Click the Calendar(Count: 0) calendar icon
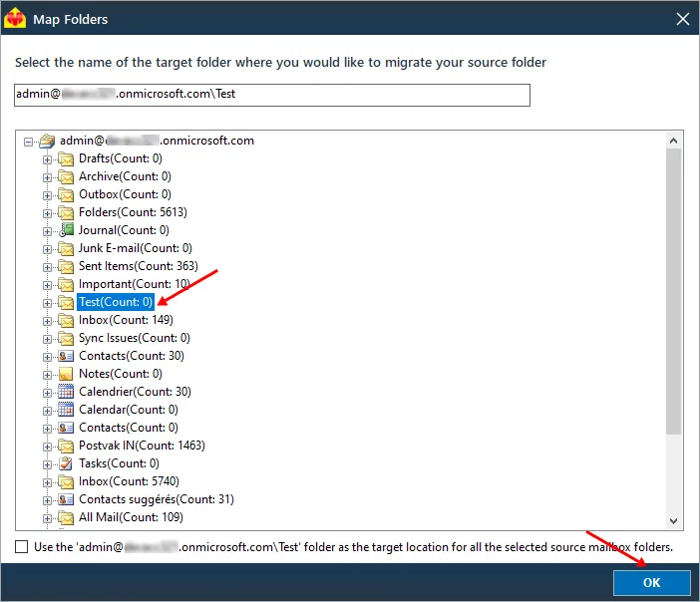The height and width of the screenshot is (602, 700). click(x=66, y=410)
